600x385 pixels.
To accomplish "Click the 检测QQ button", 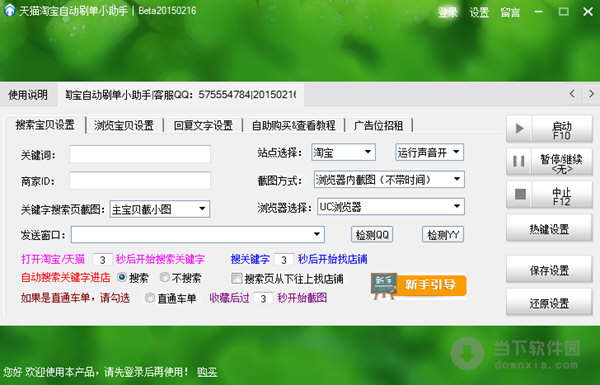I will (x=372, y=235).
